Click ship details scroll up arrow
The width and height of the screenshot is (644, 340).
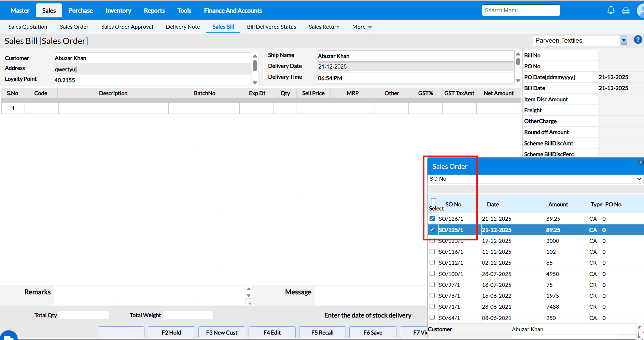click(x=518, y=54)
